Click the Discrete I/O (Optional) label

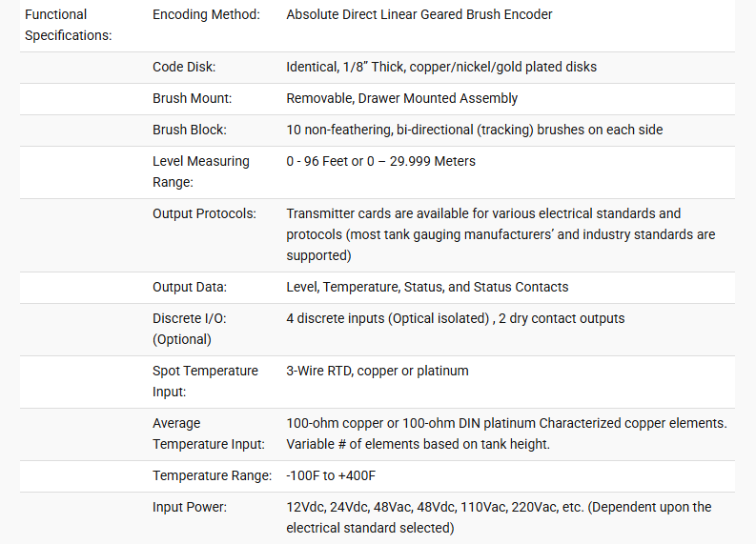point(190,329)
